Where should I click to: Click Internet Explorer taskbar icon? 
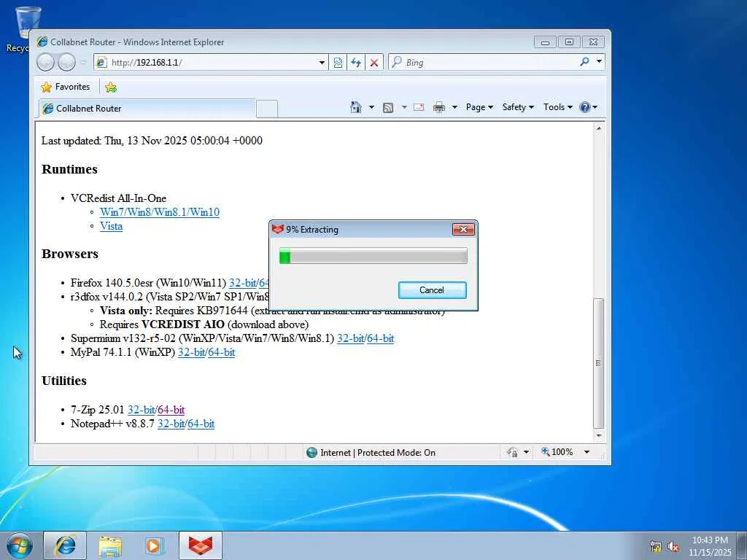click(65, 545)
